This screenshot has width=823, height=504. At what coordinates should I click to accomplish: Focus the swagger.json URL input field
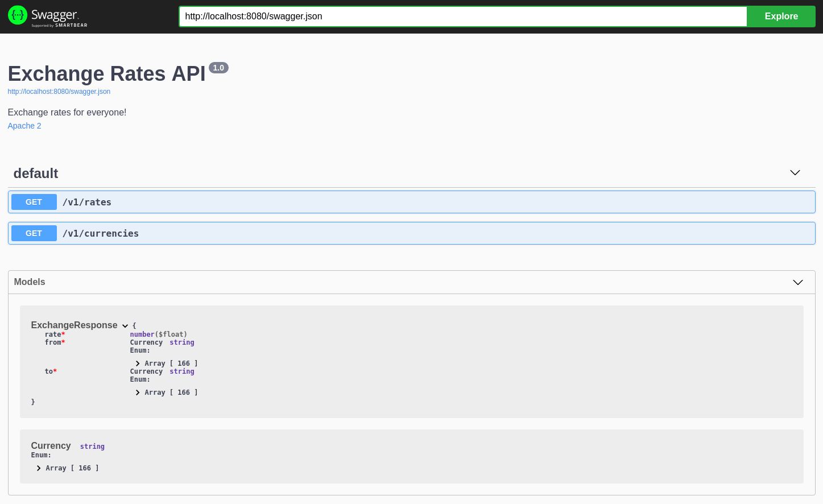coord(463,16)
